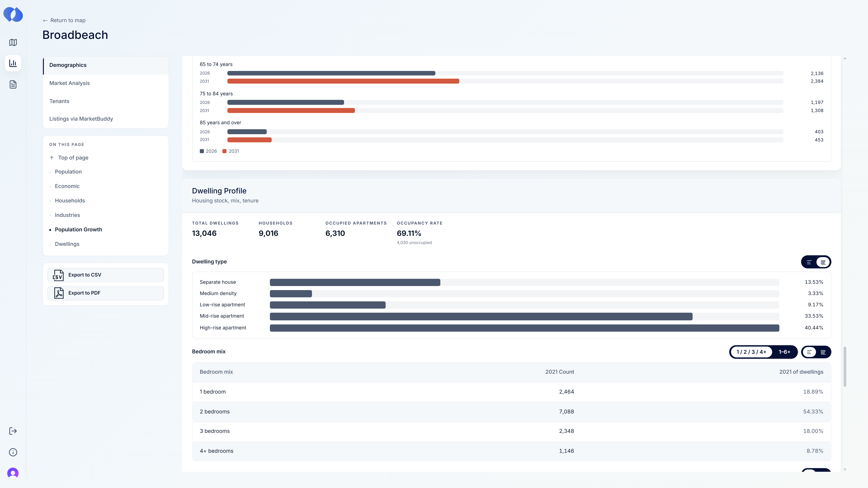Click the 85 years and over label
The image size is (868, 488).
pos(220,123)
